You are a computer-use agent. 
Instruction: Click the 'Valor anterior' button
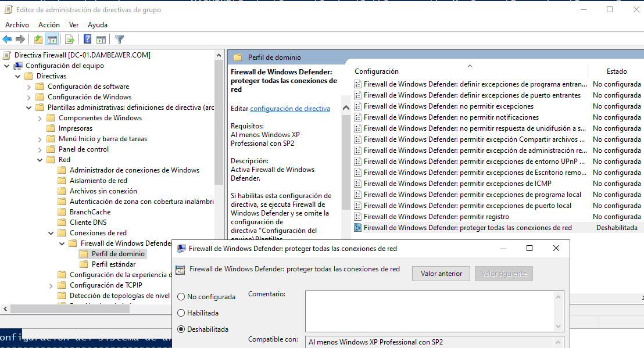tap(441, 274)
